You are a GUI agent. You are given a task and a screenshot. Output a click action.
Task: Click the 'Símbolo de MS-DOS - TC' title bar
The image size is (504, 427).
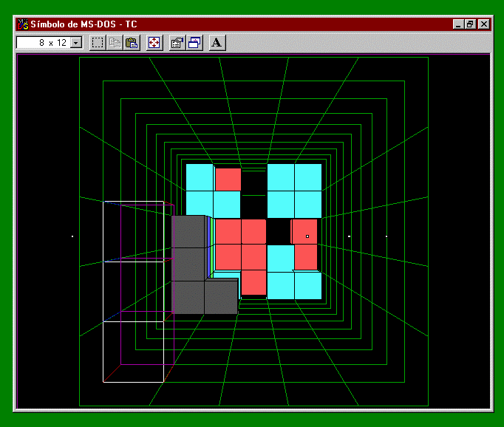pyautogui.click(x=253, y=24)
